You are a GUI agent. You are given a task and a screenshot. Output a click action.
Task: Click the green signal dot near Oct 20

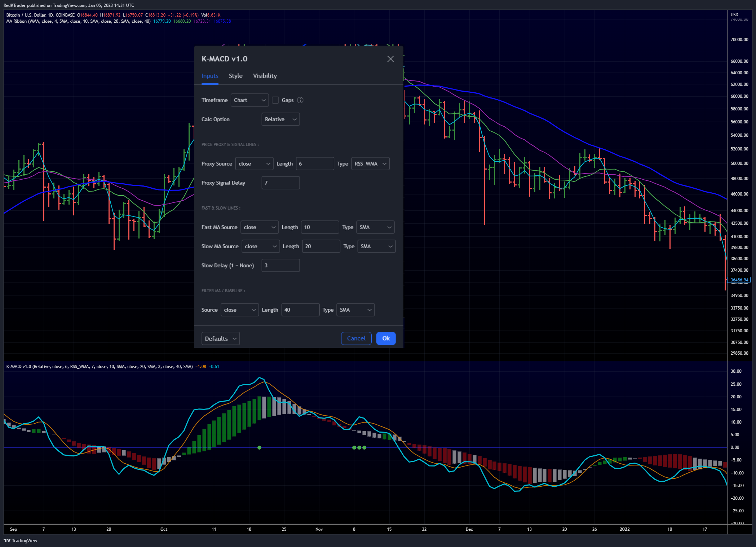[x=259, y=447]
